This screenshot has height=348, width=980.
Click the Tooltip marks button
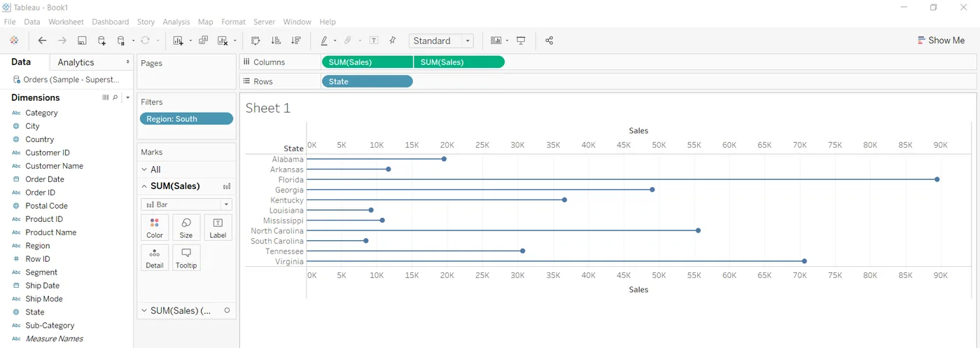coord(186,258)
